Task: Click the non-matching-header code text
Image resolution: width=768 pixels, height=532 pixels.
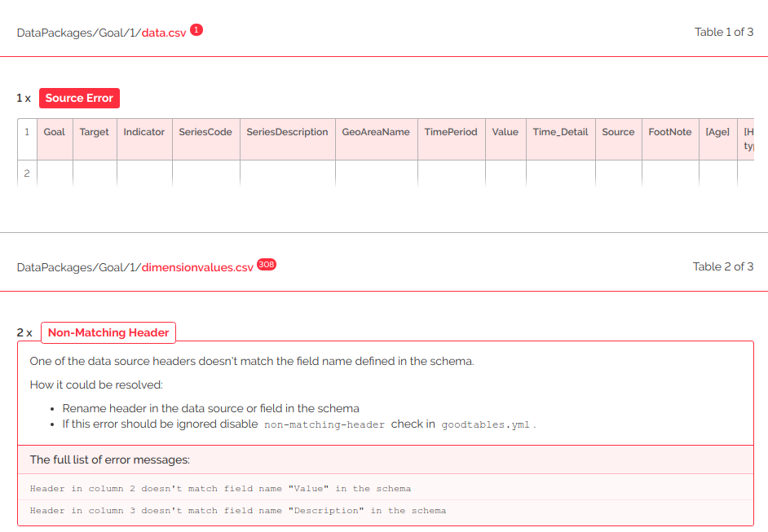Action: 324,424
